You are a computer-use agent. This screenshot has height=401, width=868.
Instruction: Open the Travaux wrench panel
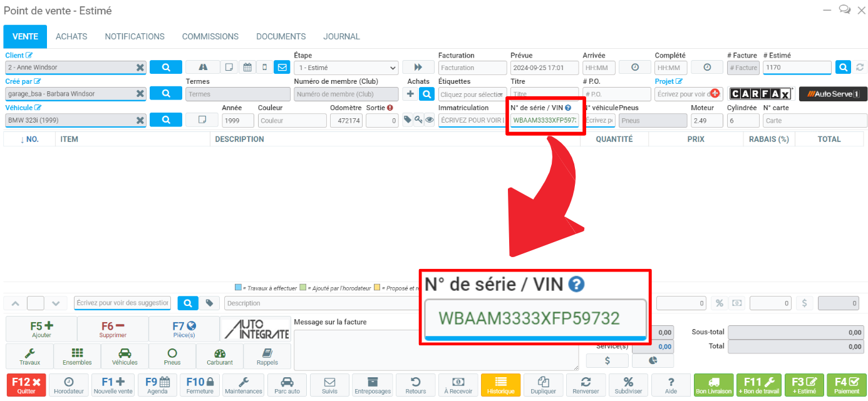coord(29,356)
